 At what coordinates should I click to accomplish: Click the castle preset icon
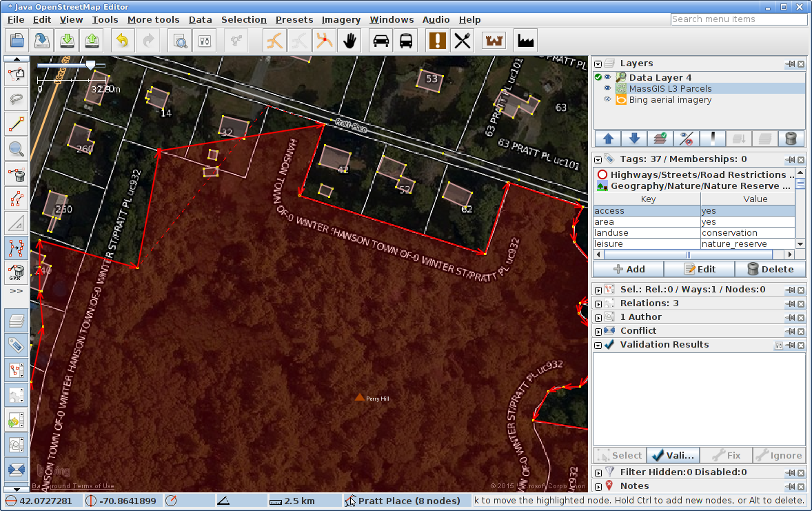[494, 41]
